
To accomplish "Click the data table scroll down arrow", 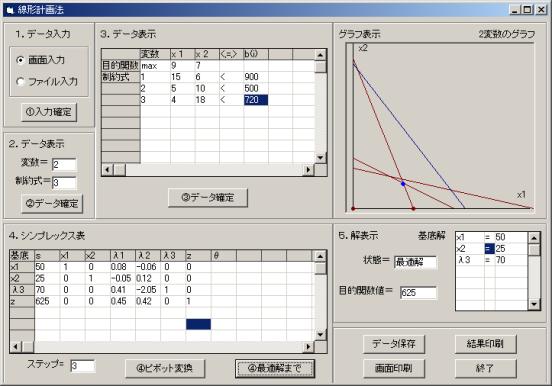I will click(x=320, y=158).
